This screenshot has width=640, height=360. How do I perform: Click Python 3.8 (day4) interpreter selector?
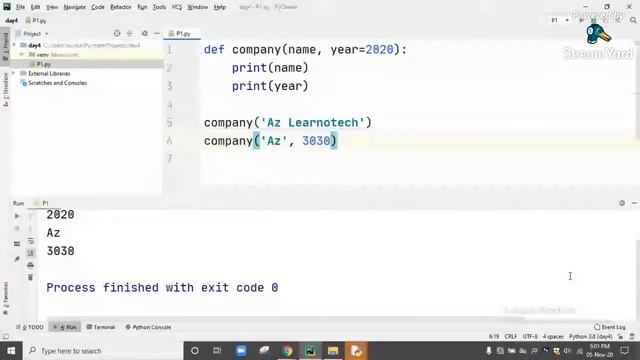point(591,336)
